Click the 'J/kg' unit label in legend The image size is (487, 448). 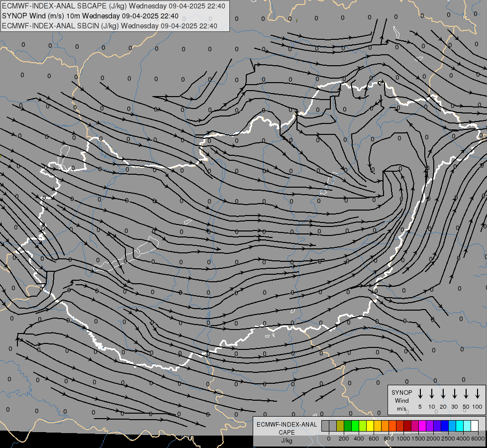[x=287, y=441]
